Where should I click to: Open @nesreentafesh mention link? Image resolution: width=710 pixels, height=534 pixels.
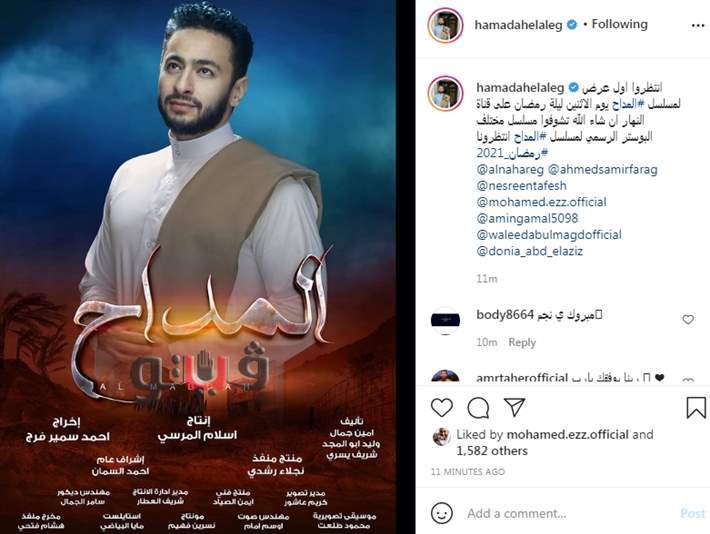(521, 186)
